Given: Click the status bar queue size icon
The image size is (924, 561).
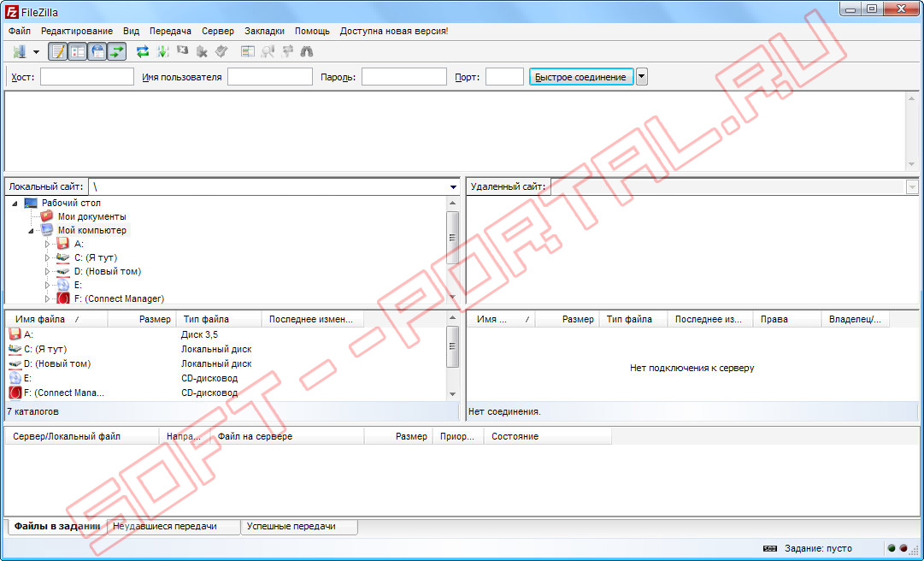Looking at the screenshot, I should pos(770,549).
